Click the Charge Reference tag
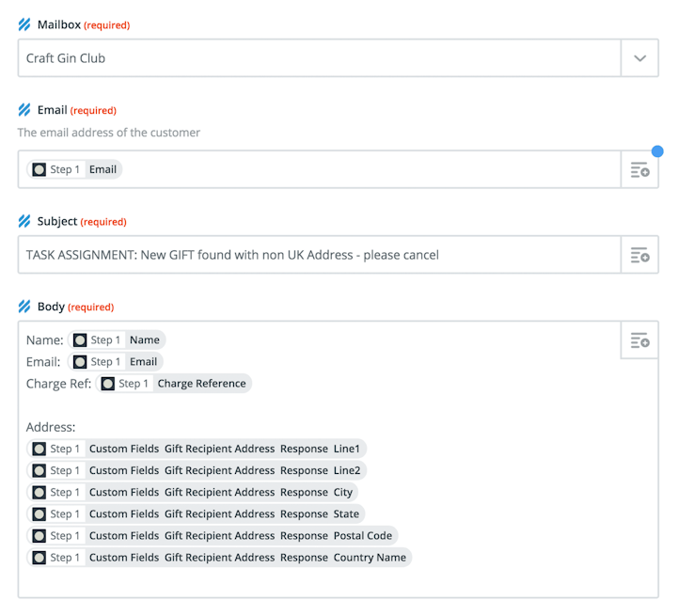The image size is (677, 616). 174,384
